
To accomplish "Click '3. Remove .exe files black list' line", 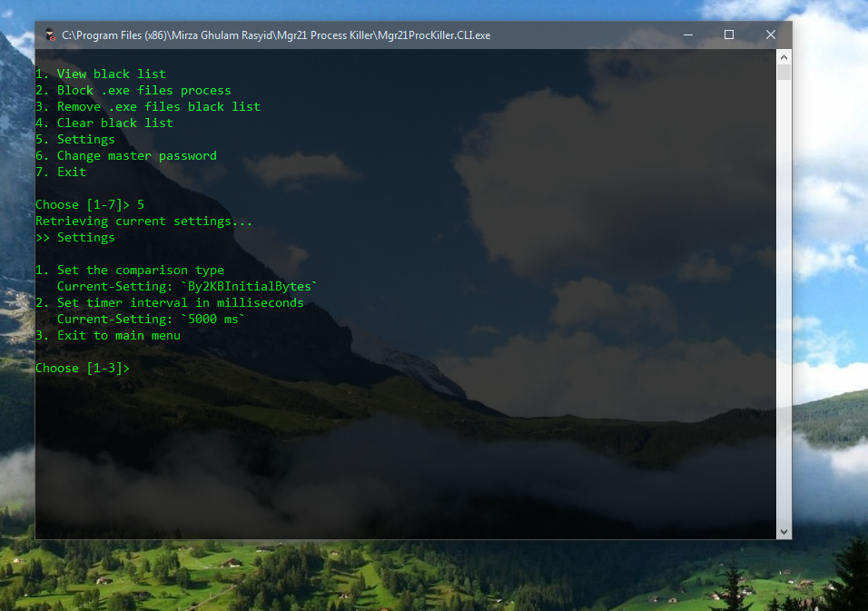I will (148, 107).
